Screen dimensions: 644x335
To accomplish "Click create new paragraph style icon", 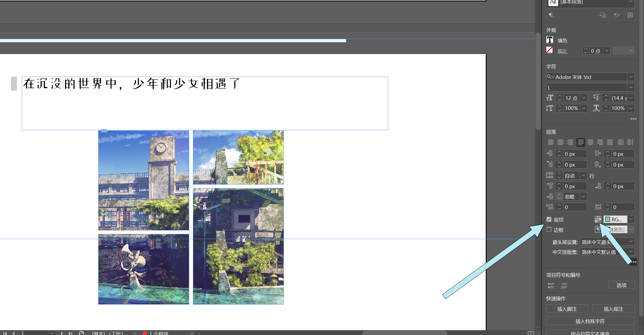I will pos(630,15).
